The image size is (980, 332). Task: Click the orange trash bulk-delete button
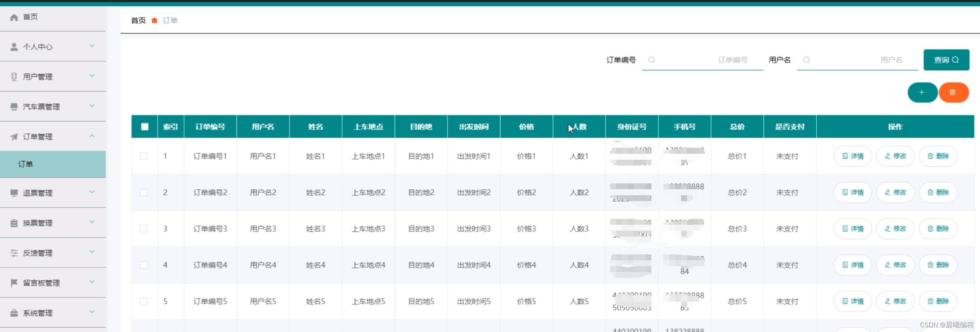click(x=954, y=92)
